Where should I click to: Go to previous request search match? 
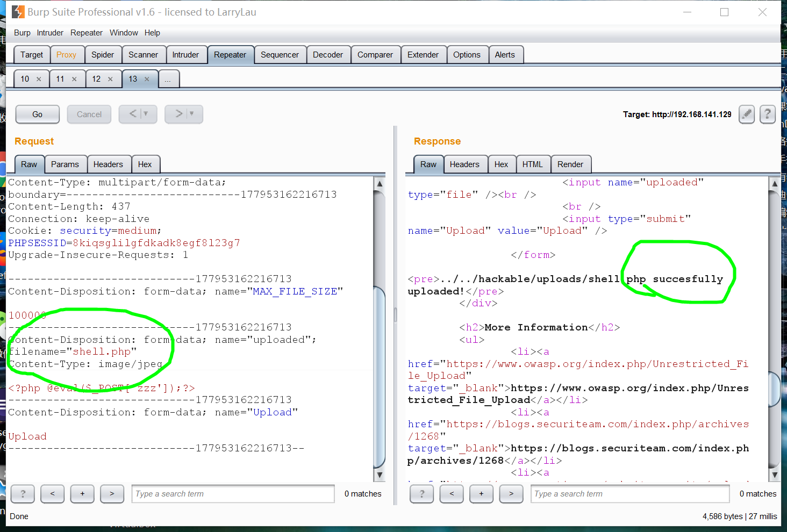[x=53, y=493]
